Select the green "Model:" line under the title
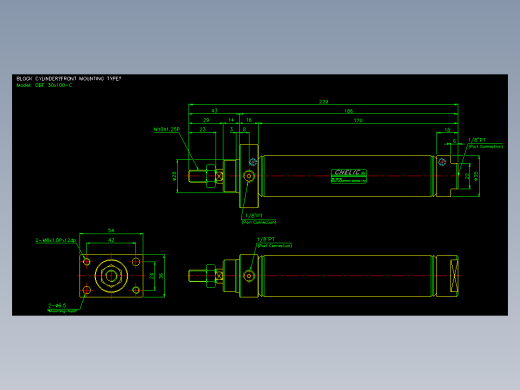 pos(44,85)
